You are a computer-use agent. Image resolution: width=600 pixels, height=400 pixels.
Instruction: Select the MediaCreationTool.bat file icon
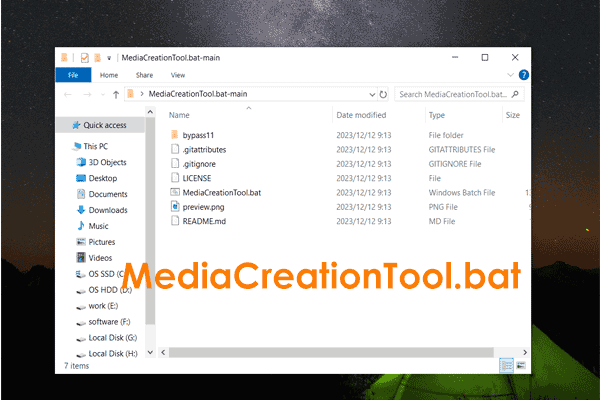174,191
